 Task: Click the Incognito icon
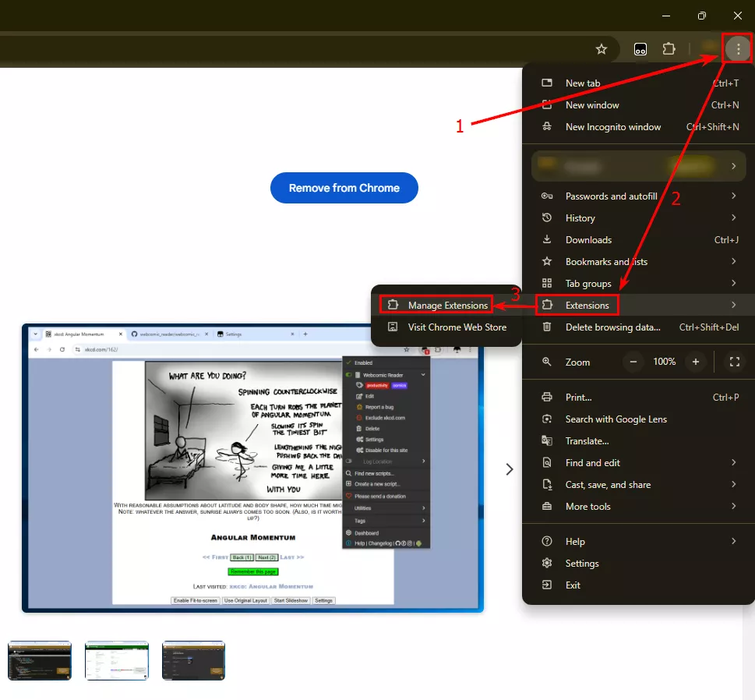(x=546, y=126)
